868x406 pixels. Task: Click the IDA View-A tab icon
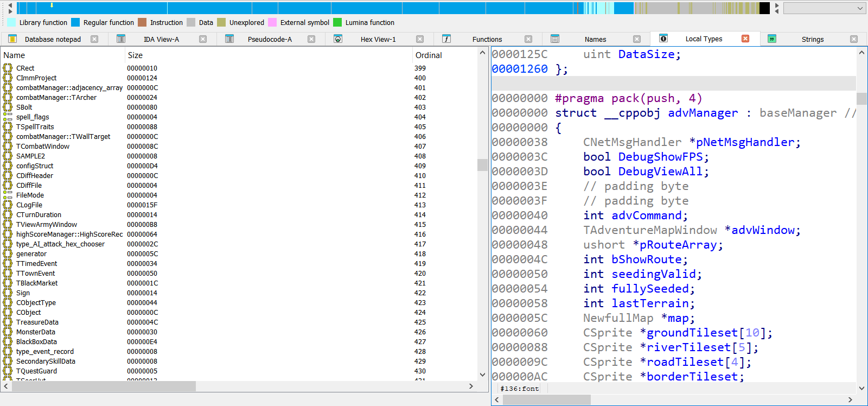pos(121,39)
